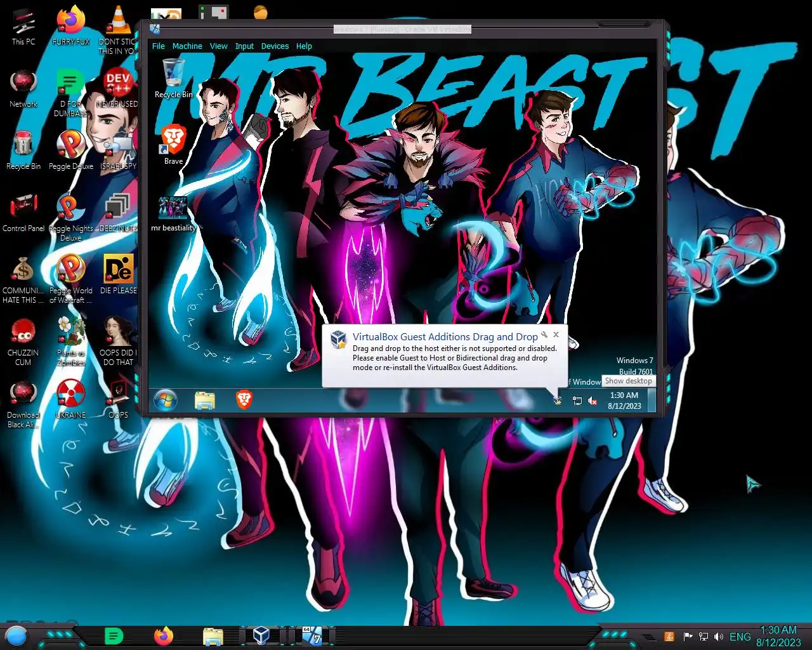Select the Peggle Nights Deluxe icon
Viewport: 812px width, 650px height.
(x=70, y=217)
